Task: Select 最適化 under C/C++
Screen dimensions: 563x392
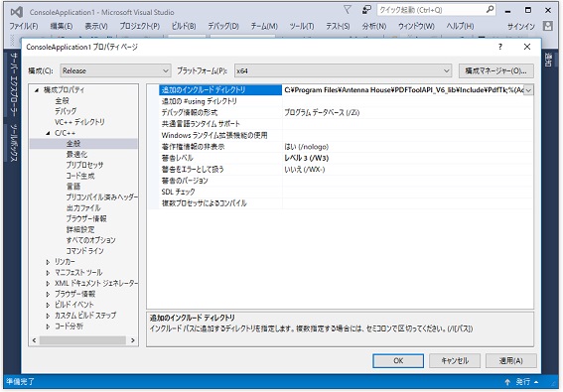Action: pyautogui.click(x=76, y=155)
